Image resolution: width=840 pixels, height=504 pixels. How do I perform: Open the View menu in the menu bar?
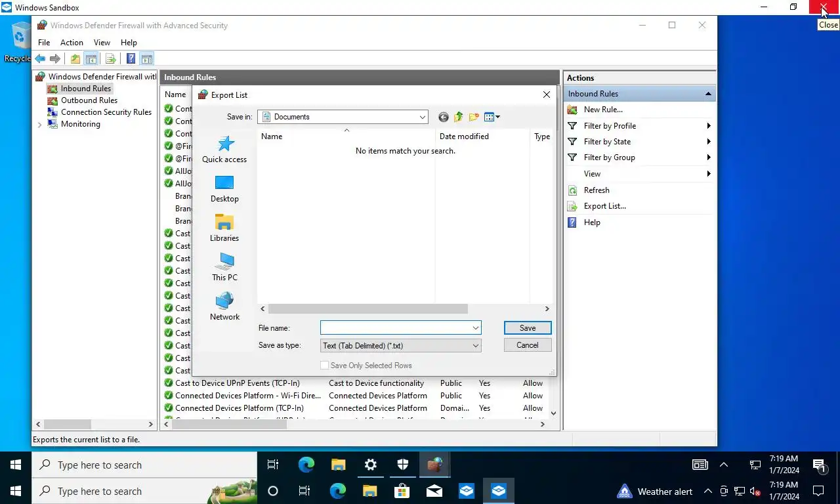point(102,43)
